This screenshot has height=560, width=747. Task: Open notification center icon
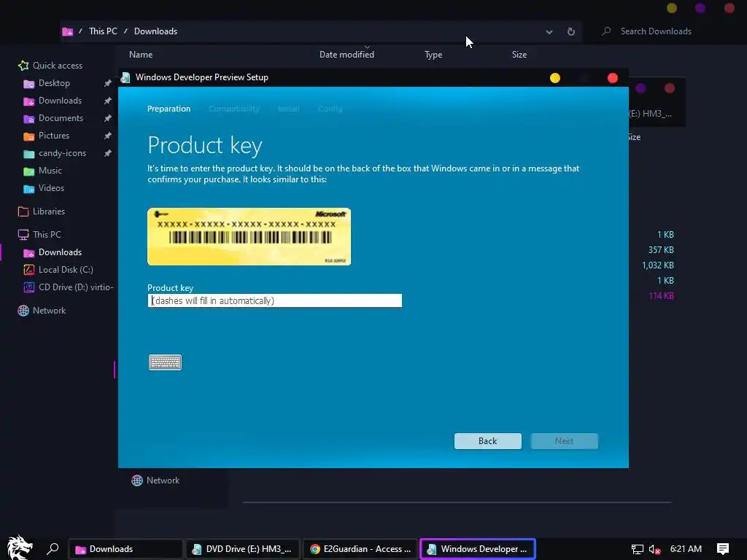[723, 549]
